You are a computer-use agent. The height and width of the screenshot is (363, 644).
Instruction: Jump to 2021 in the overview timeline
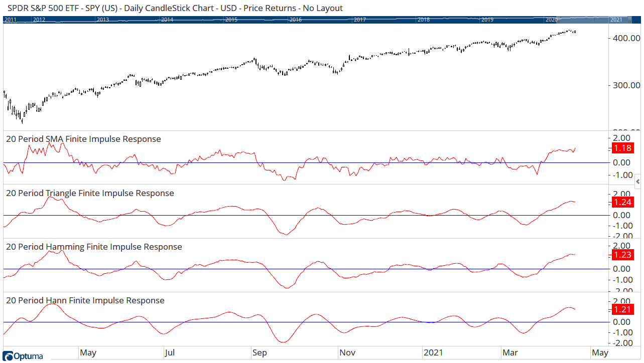[x=616, y=20]
